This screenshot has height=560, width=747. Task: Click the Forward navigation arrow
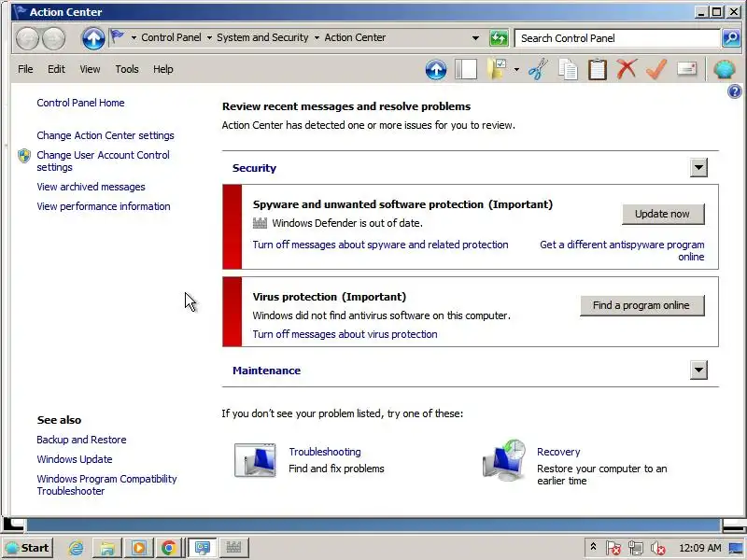click(54, 38)
